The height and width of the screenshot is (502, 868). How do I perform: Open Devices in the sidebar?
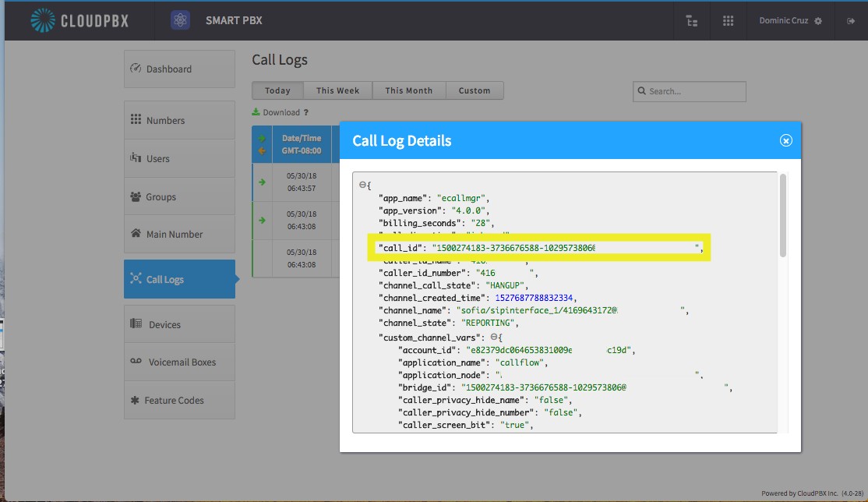pyautogui.click(x=179, y=324)
